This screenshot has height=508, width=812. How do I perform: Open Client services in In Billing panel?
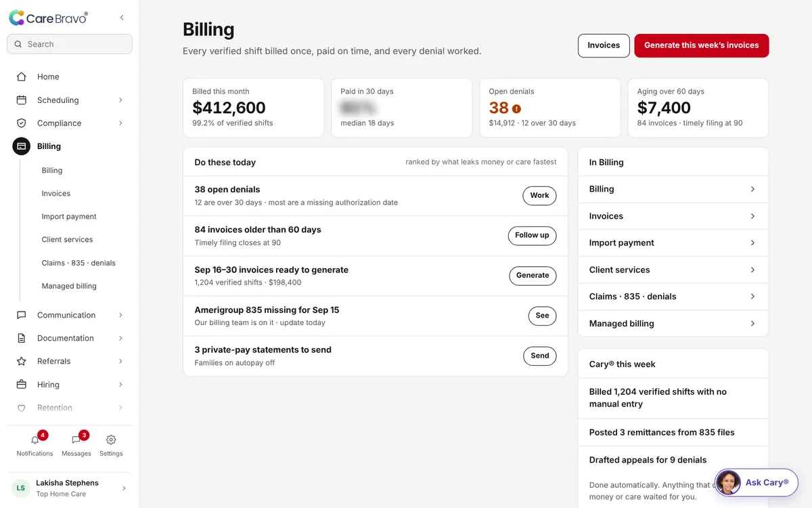pyautogui.click(x=673, y=270)
